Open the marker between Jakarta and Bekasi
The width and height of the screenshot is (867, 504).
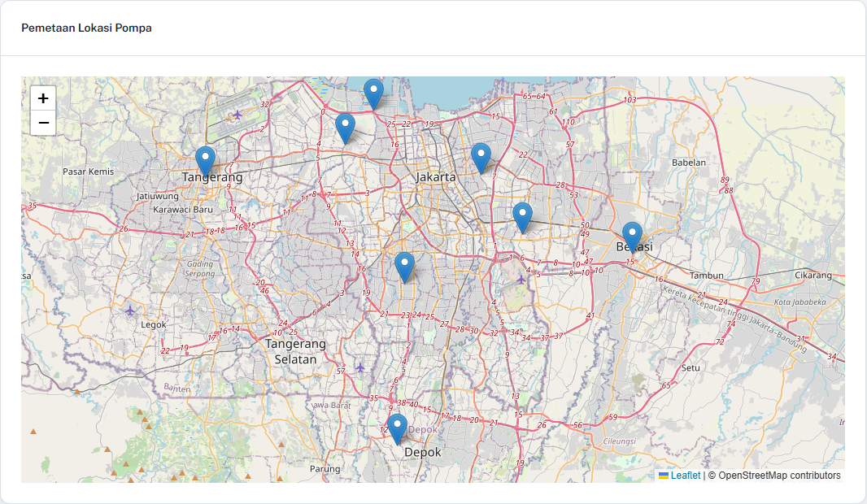tap(523, 216)
